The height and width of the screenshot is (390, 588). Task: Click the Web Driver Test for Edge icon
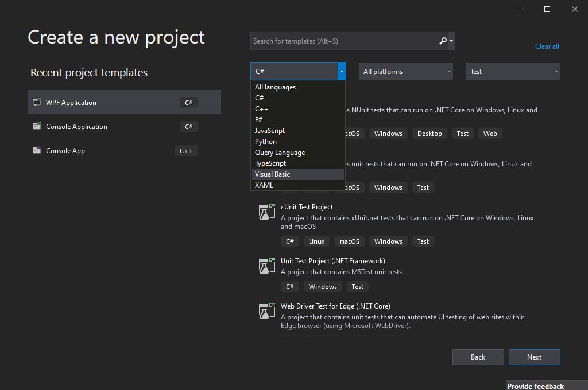pos(265,311)
